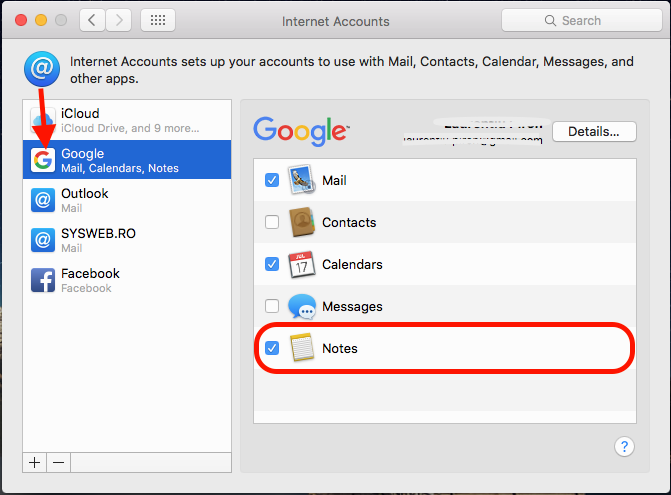The image size is (671, 495).
Task: Click the Facebook account icon
Action: click(x=43, y=280)
